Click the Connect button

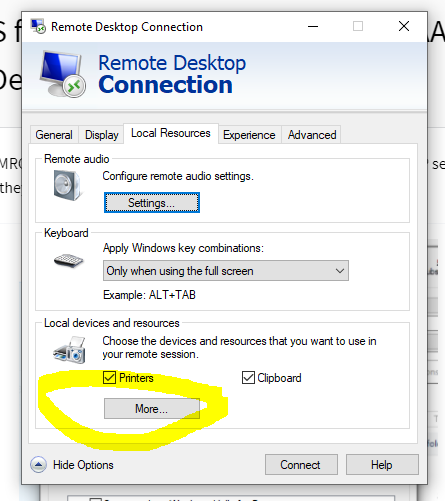click(x=301, y=464)
